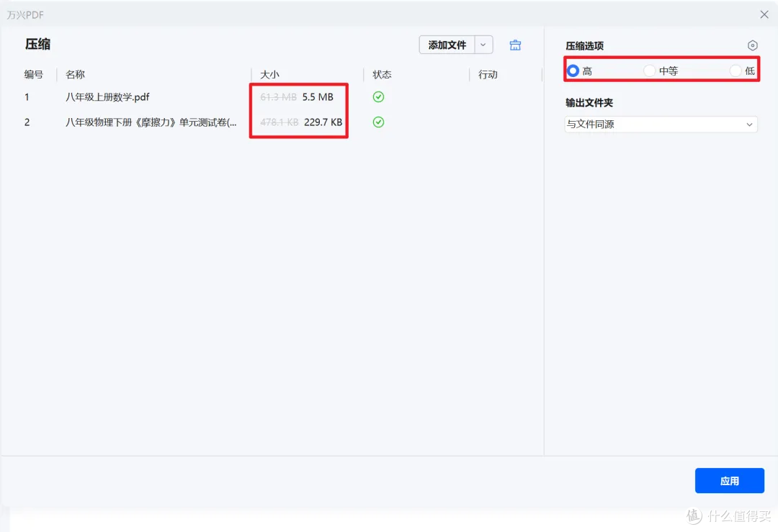Click the 万兴PDF window title
The width and height of the screenshot is (778, 532).
[x=25, y=15]
